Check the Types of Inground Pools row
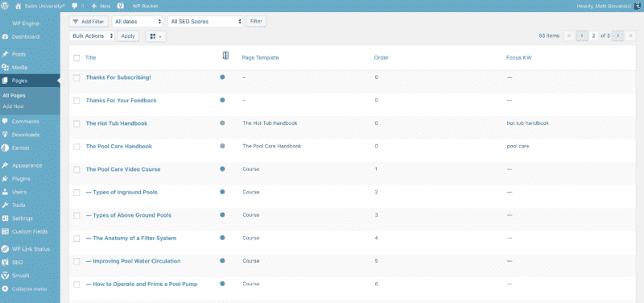Screen dimensions: 644x303 (76, 193)
